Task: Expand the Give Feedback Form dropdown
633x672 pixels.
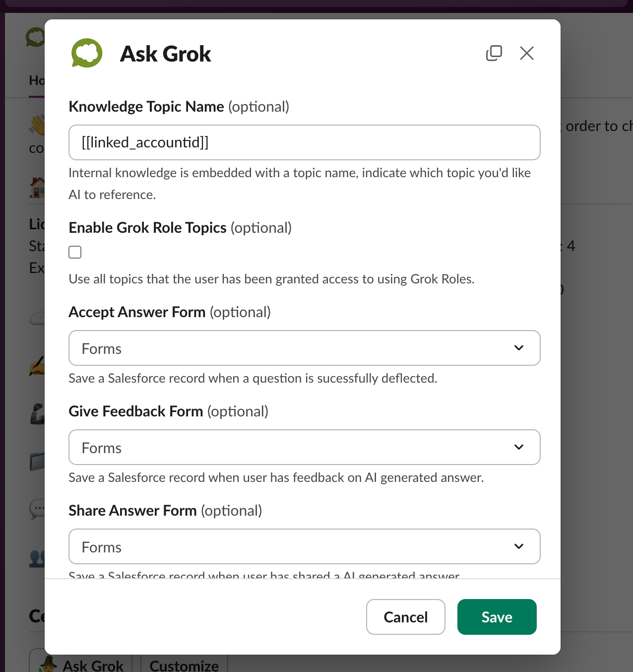Action: pos(304,447)
